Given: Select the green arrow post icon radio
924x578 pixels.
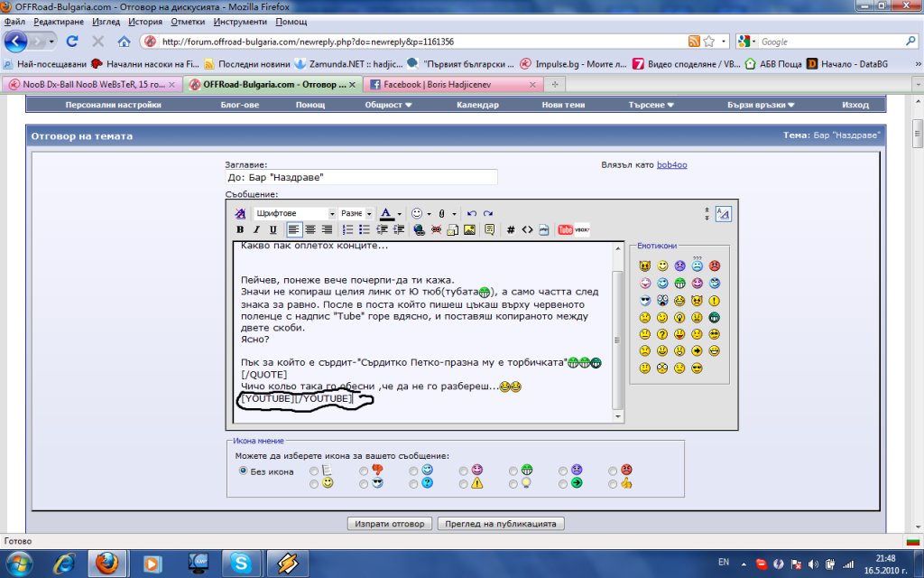Looking at the screenshot, I should (x=563, y=484).
